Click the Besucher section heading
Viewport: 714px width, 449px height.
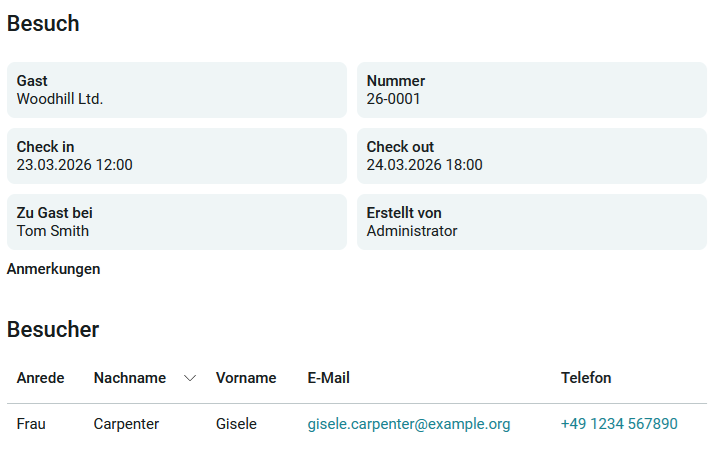(x=53, y=329)
